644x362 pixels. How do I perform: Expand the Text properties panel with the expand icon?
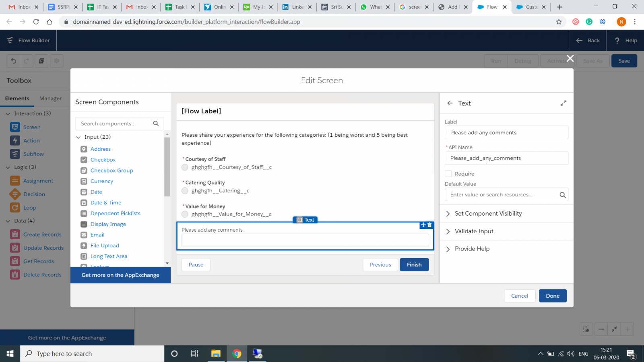tap(563, 103)
